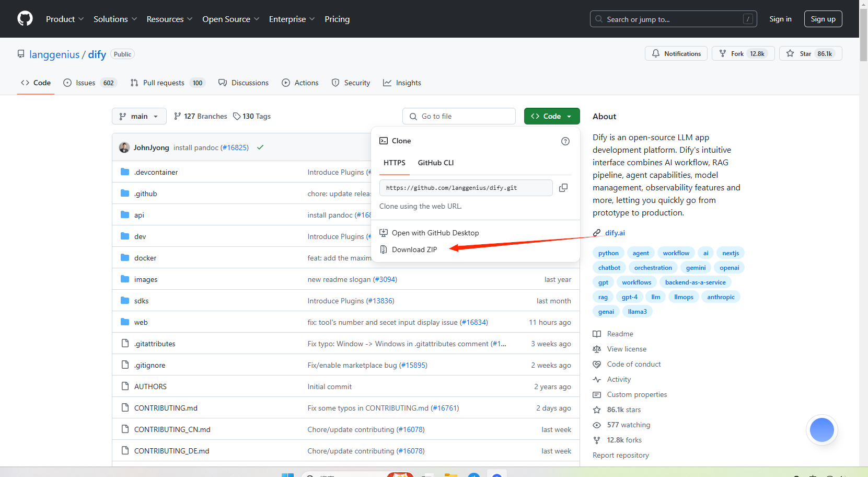
Task: Open the Readme link in About
Action: click(620, 334)
